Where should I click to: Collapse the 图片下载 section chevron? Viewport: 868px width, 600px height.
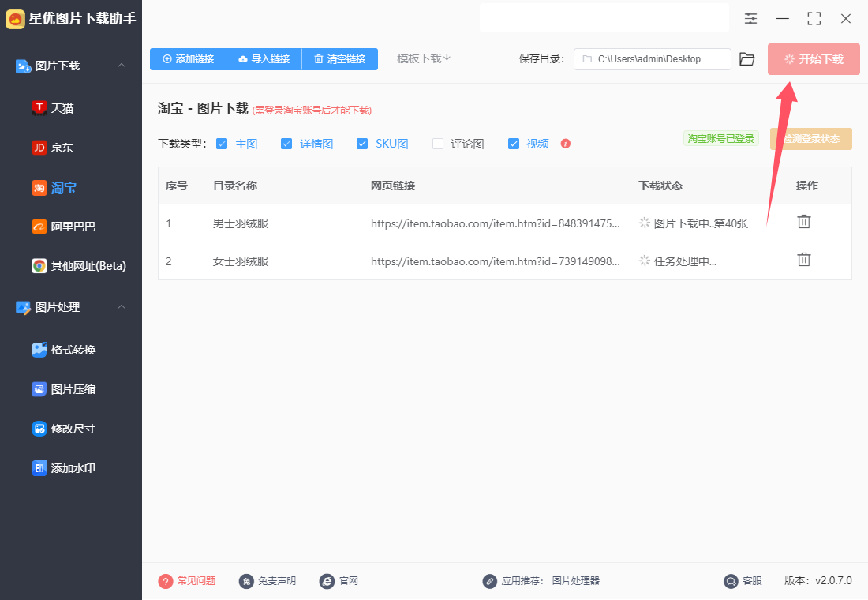tap(122, 66)
